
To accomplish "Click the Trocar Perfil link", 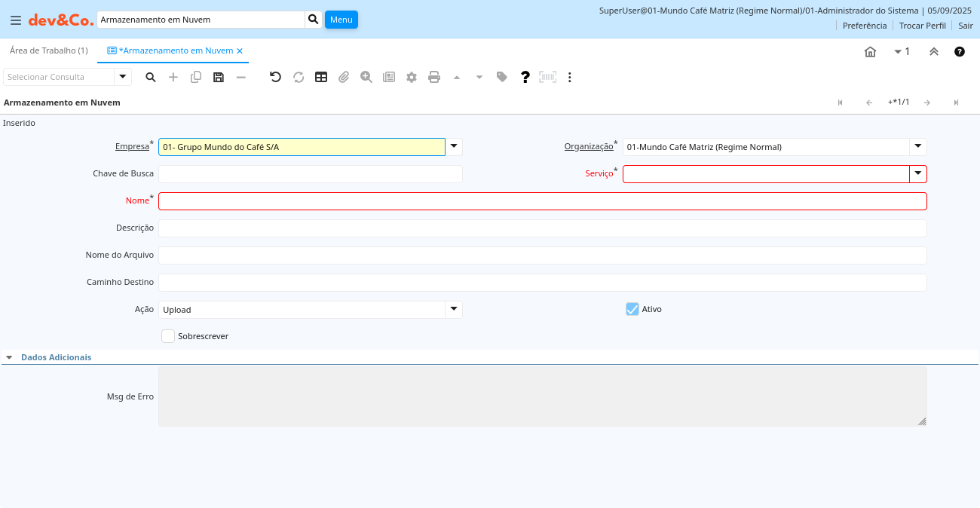I will pyautogui.click(x=922, y=26).
